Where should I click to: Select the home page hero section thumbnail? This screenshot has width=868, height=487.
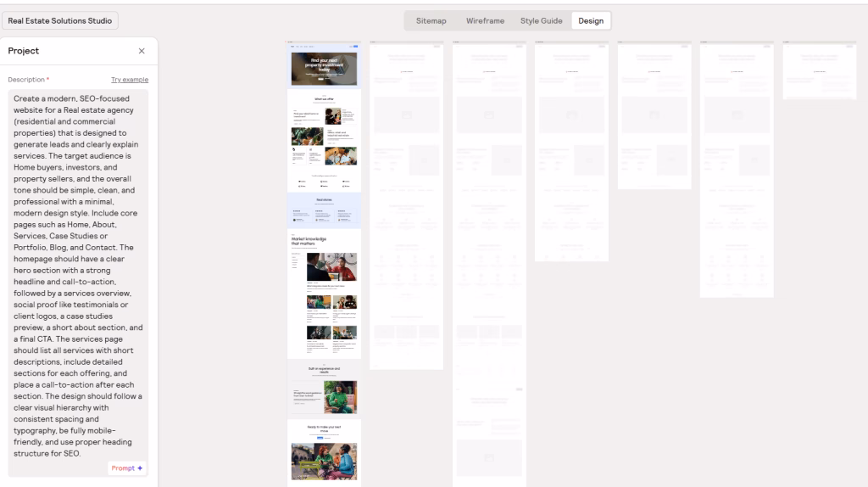(x=324, y=68)
